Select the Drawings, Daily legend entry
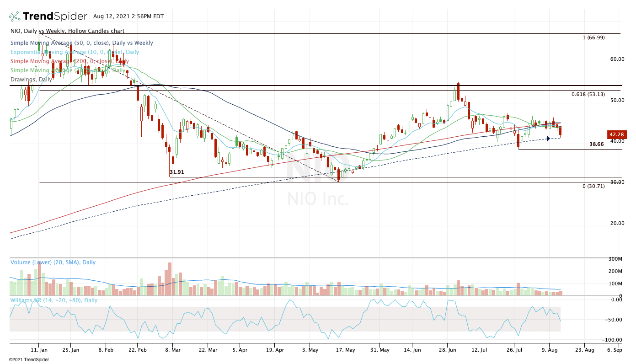The height and width of the screenshot is (364, 636). click(31, 80)
